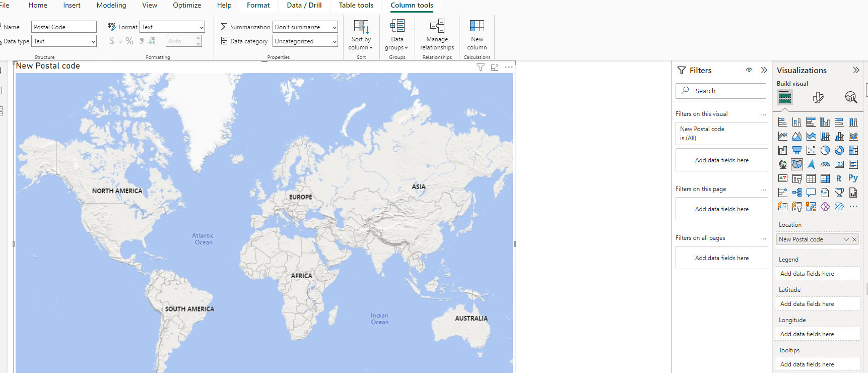Click the filter icon on map visual header

(x=481, y=67)
